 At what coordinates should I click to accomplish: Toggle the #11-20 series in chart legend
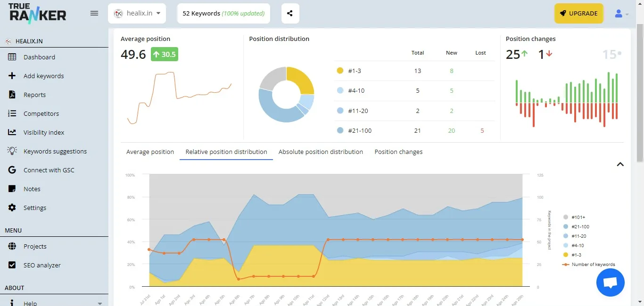(x=576, y=236)
